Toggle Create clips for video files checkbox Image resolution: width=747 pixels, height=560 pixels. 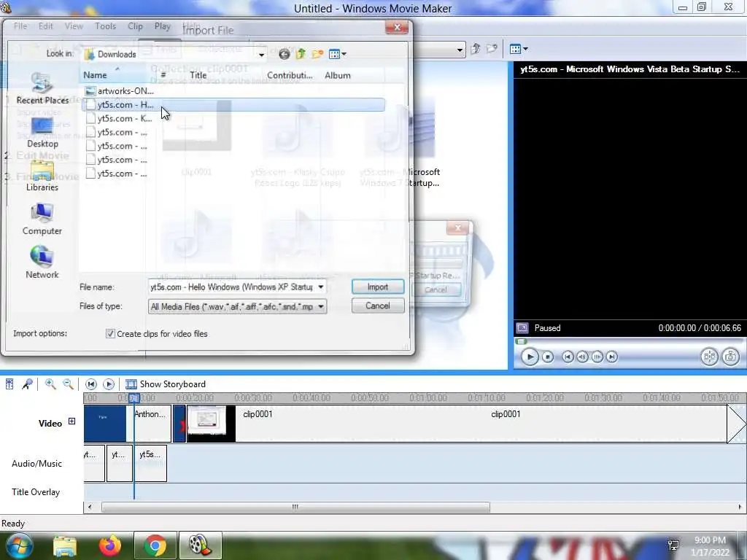110,334
